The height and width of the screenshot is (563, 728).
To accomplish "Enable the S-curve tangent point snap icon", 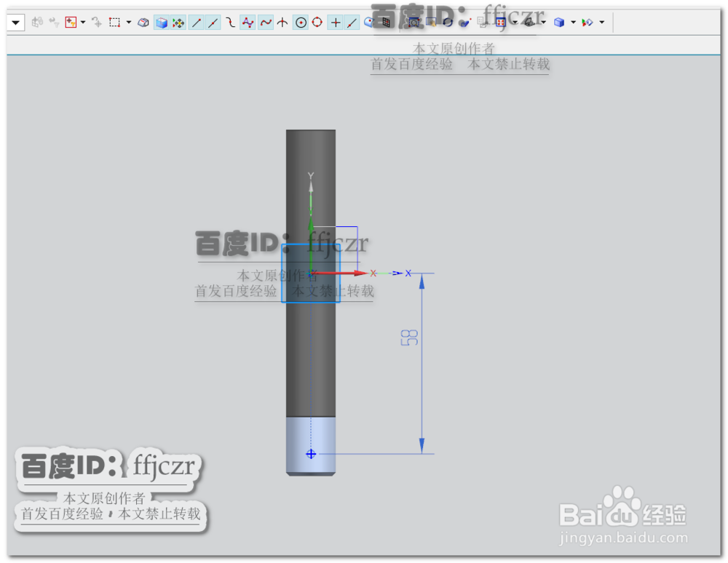I will click(x=230, y=23).
